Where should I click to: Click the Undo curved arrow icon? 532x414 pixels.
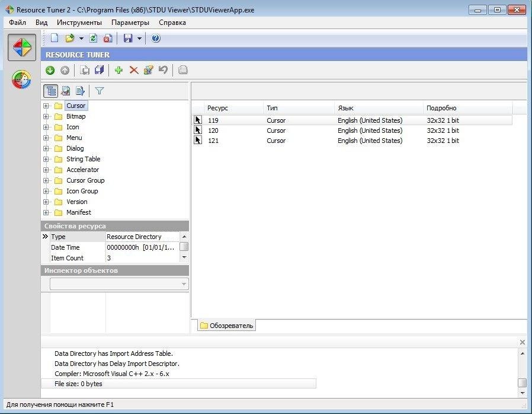click(163, 71)
